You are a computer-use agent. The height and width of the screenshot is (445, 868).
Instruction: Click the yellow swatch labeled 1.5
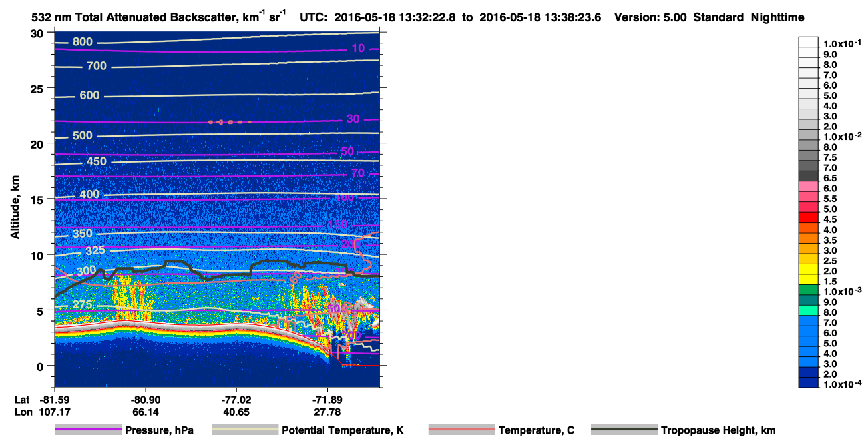click(x=809, y=280)
